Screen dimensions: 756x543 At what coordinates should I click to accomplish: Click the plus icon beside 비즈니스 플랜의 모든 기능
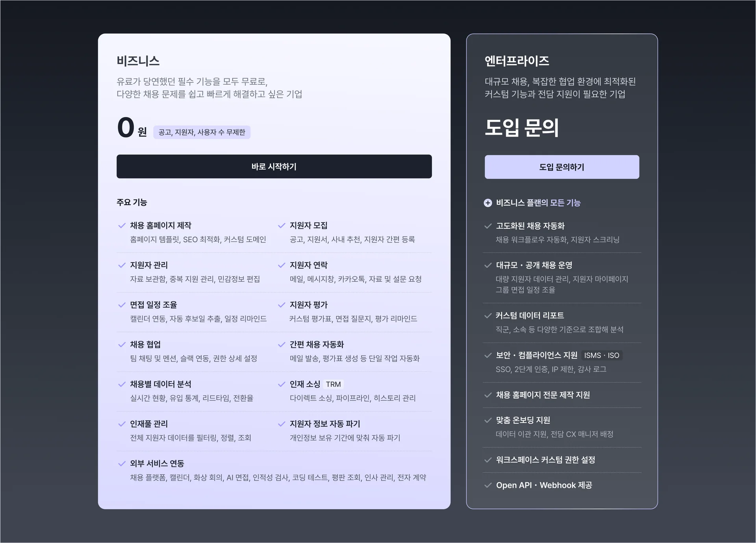pyautogui.click(x=488, y=203)
